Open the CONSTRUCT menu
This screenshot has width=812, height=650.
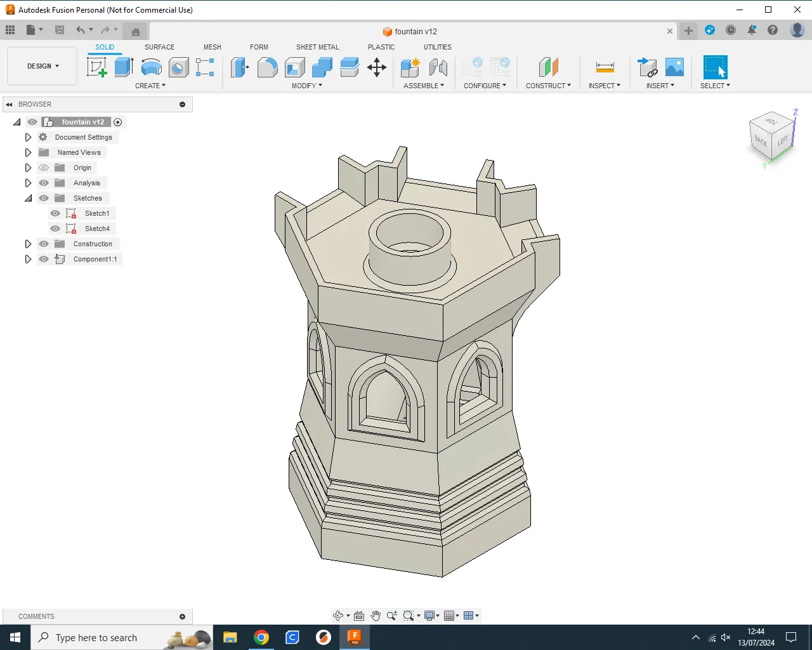click(x=548, y=86)
